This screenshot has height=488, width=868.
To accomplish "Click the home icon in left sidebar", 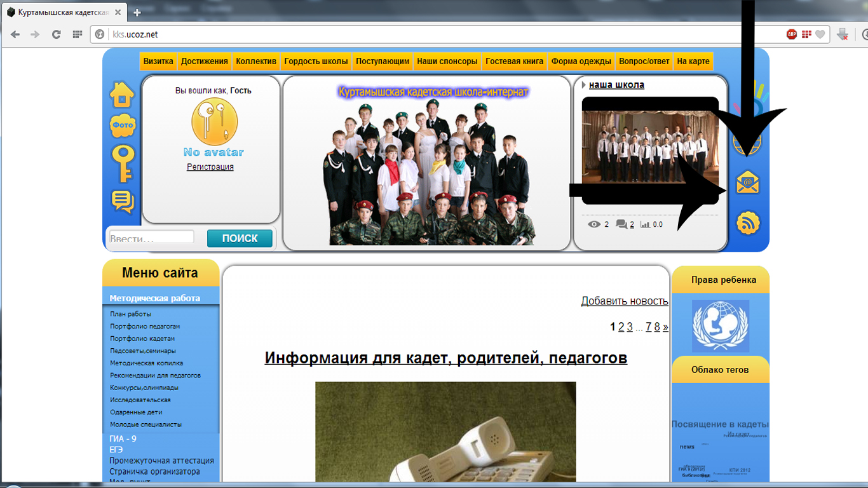I will [x=122, y=94].
